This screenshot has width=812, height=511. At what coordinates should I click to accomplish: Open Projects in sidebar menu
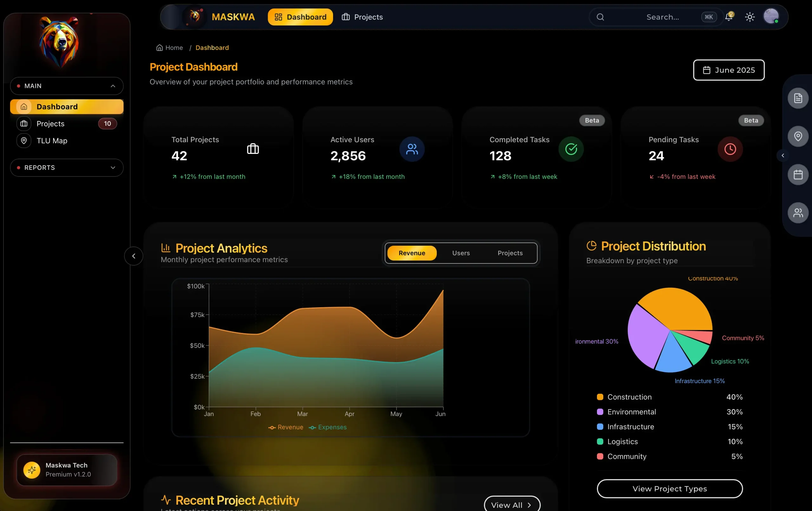67,123
